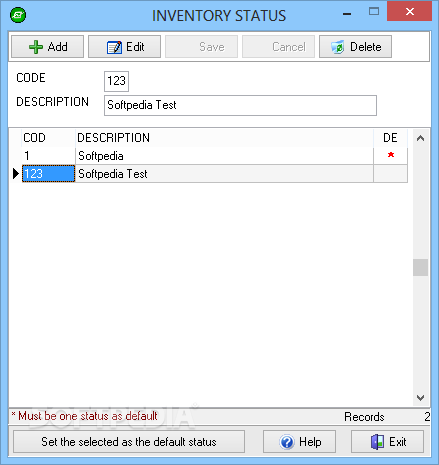Click the Softpedia Test description cell in grid
Viewport: 439px width, 465px height.
pos(224,174)
